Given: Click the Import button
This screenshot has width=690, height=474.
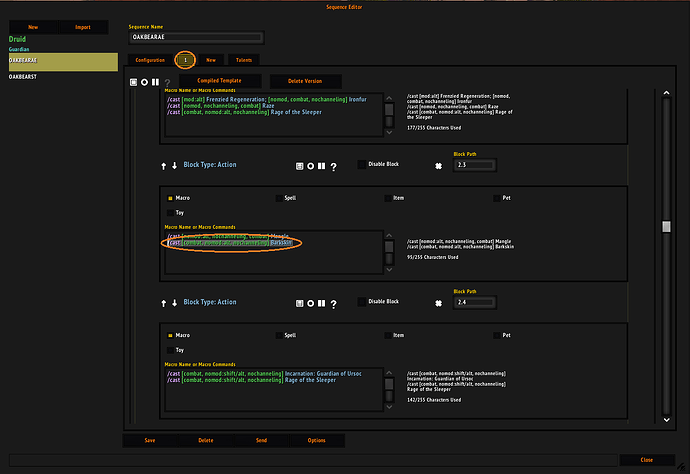Looking at the screenshot, I should click(x=83, y=27).
